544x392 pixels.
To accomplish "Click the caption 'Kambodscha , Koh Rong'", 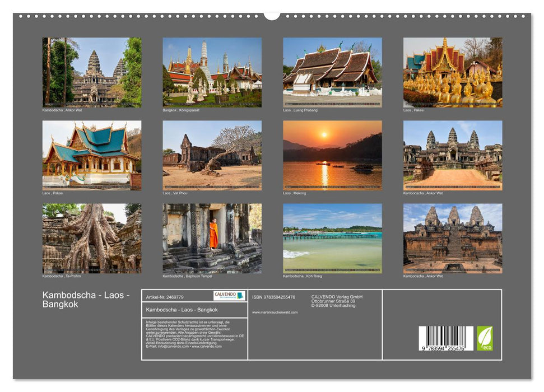I will 303,276.
